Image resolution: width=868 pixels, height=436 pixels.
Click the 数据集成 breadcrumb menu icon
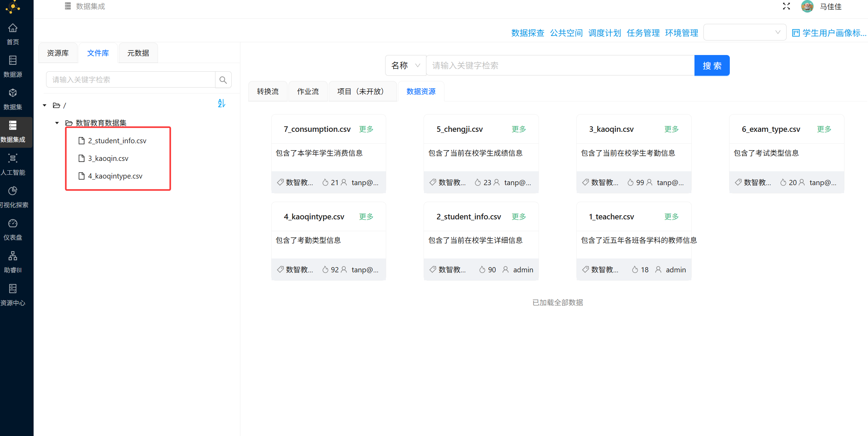click(x=68, y=6)
